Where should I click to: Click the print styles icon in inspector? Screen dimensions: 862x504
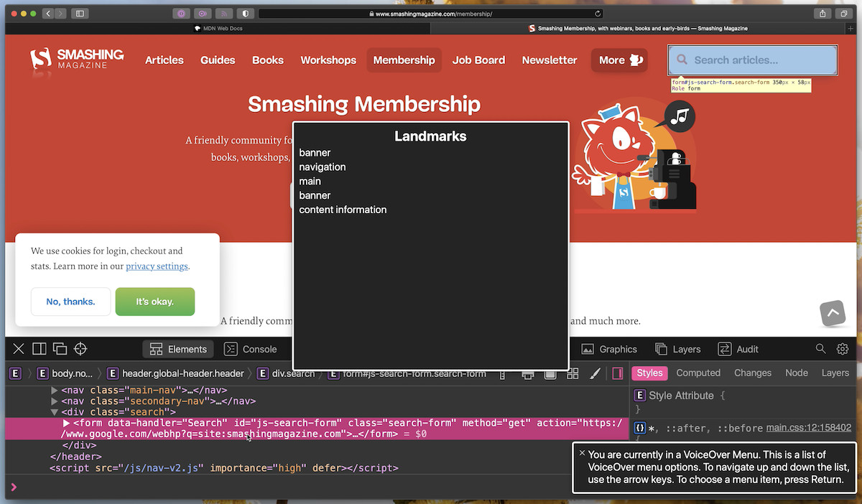528,373
